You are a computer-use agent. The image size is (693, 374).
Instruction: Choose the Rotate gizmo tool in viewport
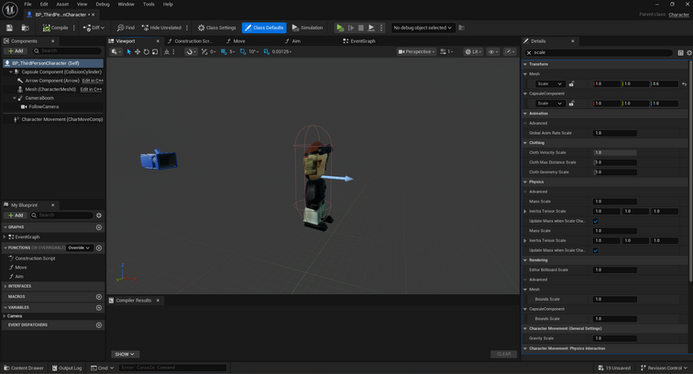click(x=146, y=52)
